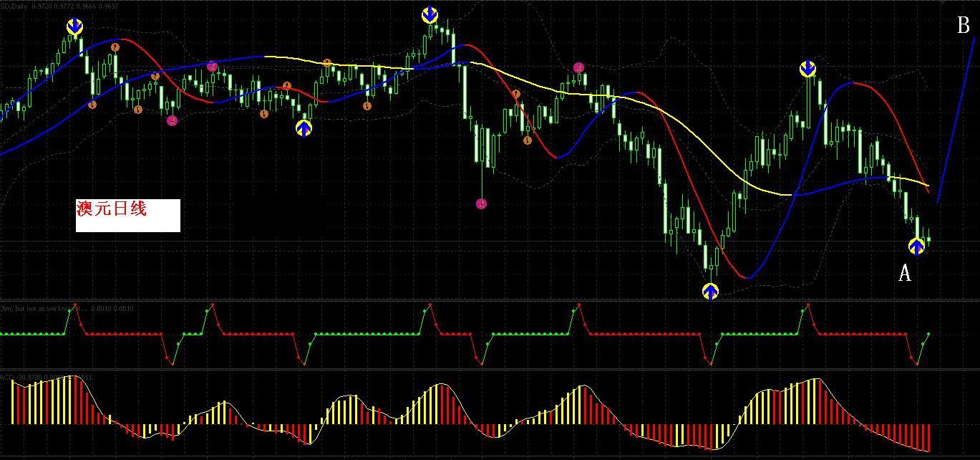Select the letter 'B' chart label
The image size is (980, 460).
pyautogui.click(x=964, y=27)
